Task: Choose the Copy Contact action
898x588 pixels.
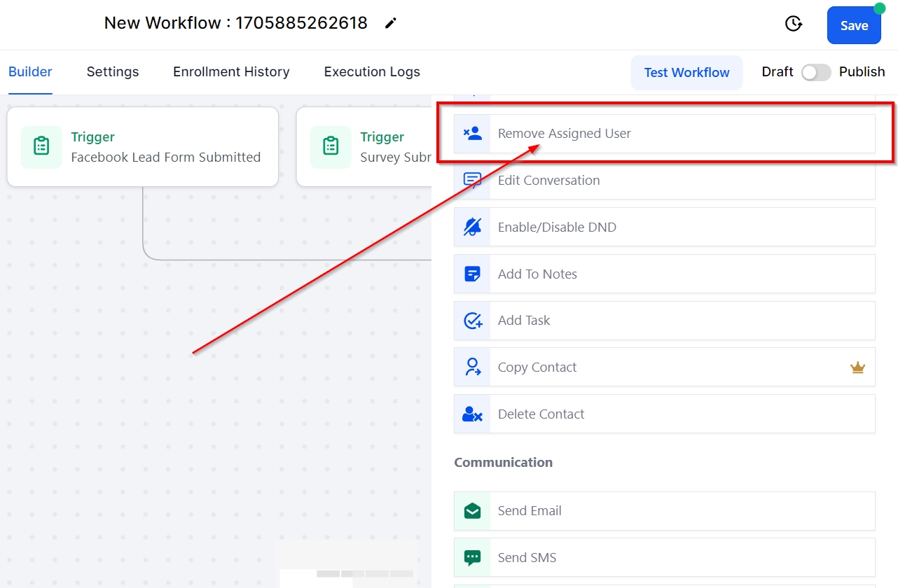Action: click(537, 367)
